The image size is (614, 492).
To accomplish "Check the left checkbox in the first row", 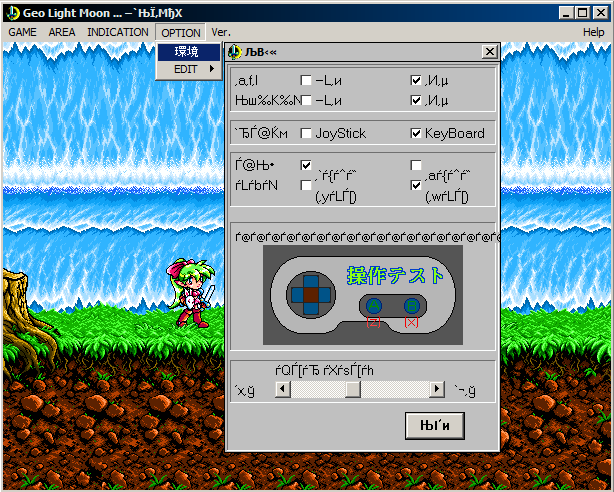I will click(x=306, y=80).
